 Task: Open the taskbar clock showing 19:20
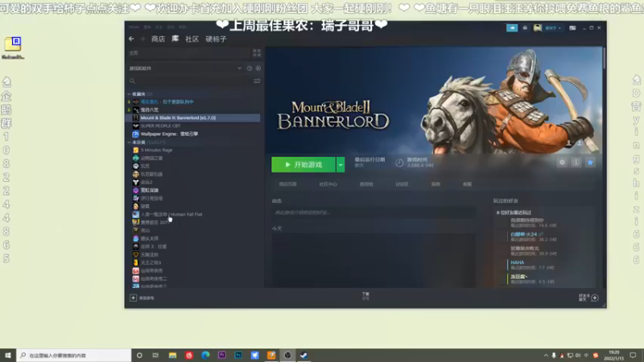coord(615,355)
